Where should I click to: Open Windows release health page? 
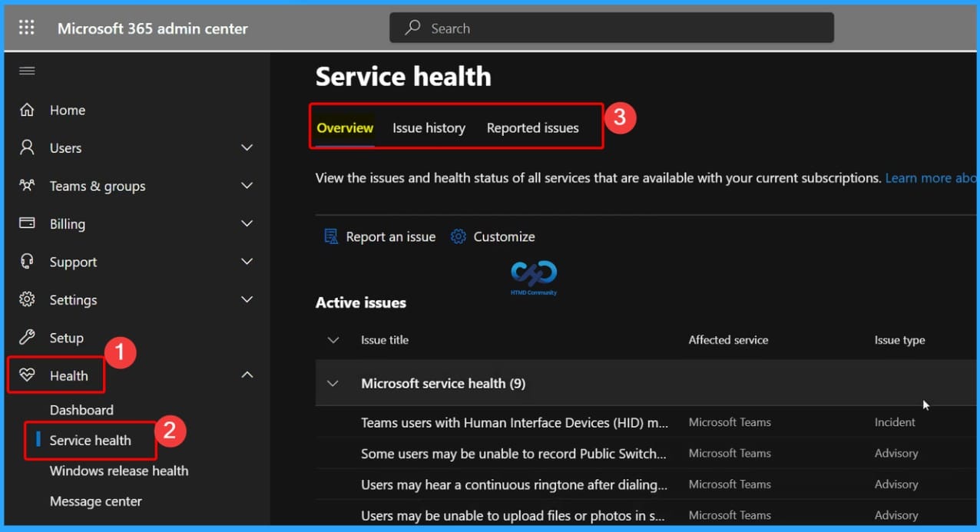click(119, 471)
